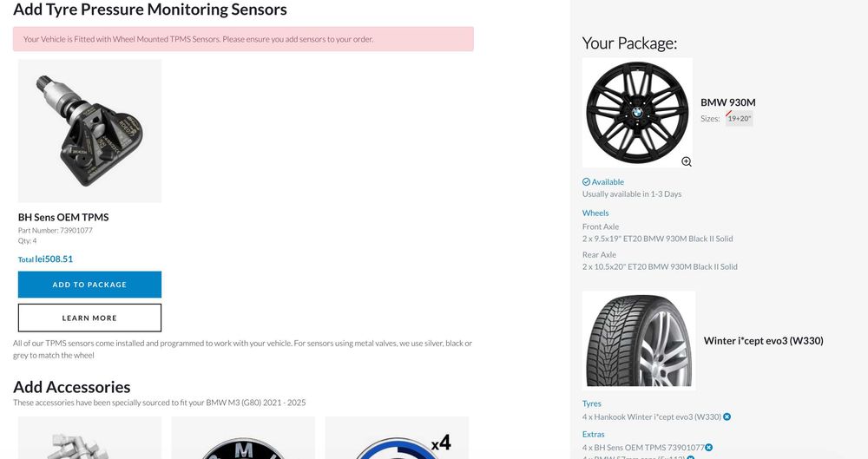Click the magnifier zoom icon on wheel image
The width and height of the screenshot is (868, 459).
pyautogui.click(x=687, y=161)
